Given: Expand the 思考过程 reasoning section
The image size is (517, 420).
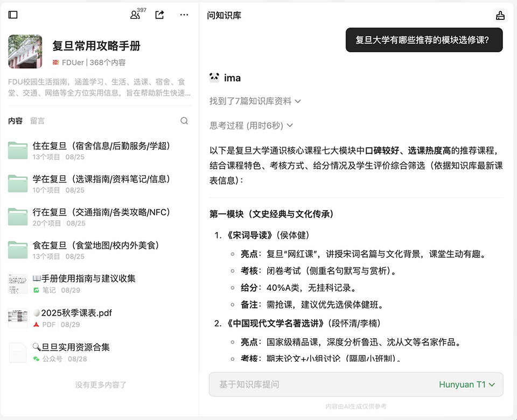Looking at the screenshot, I should 251,125.
